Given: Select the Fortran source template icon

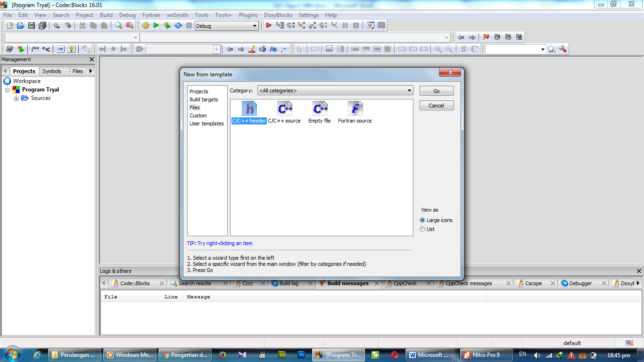Looking at the screenshot, I should (x=355, y=108).
